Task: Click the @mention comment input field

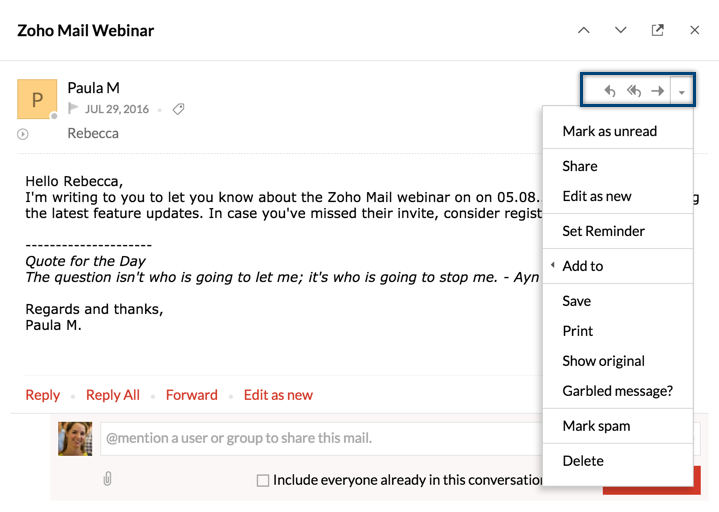Action: click(320, 438)
